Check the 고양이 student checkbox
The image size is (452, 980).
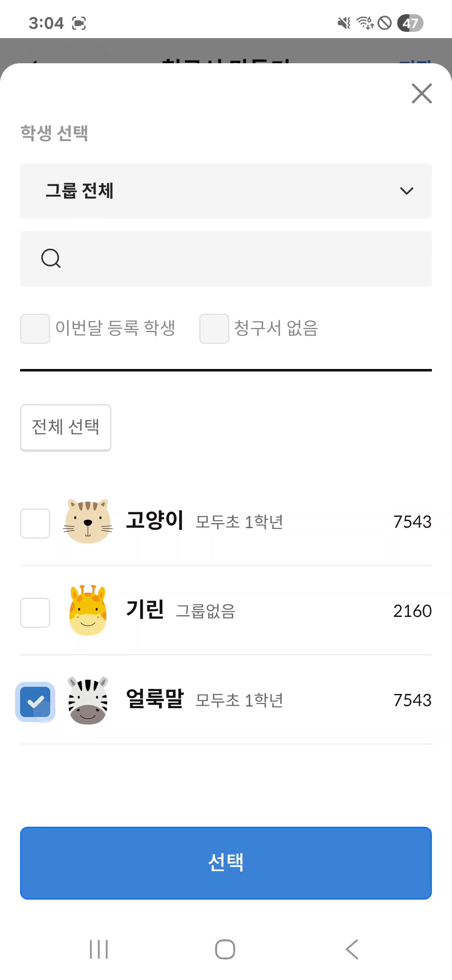point(35,524)
